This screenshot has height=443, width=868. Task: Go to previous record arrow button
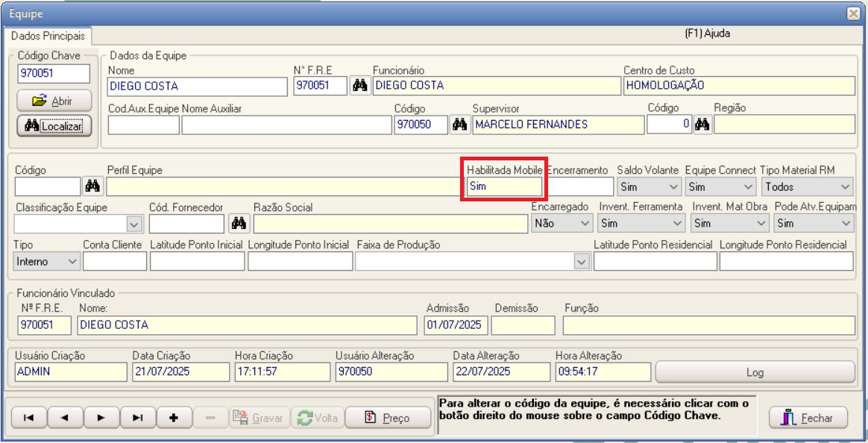65,418
